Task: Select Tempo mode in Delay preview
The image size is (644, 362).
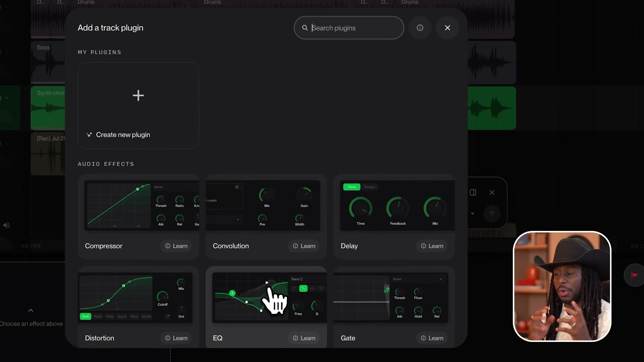Action: tap(370, 187)
